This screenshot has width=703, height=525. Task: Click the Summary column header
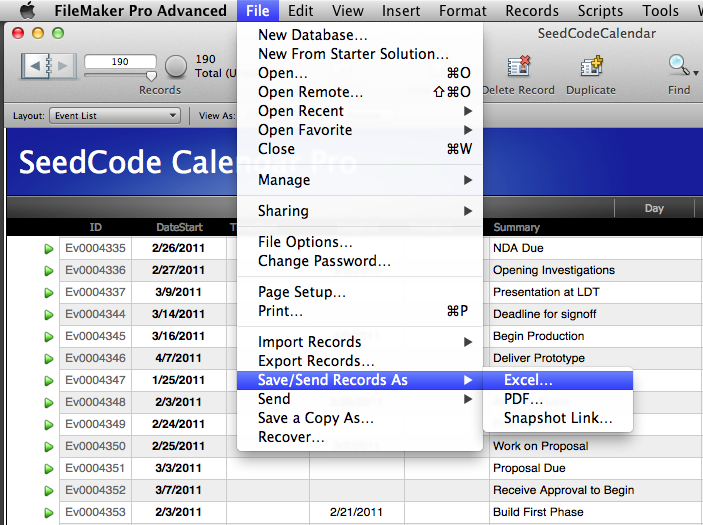(x=516, y=227)
